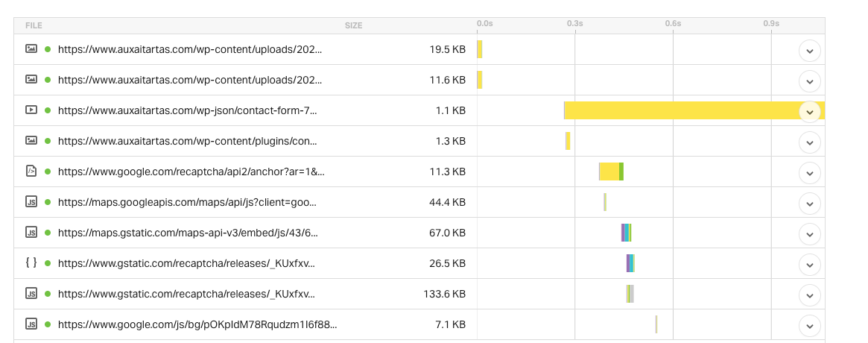
Task: Click document icon of recaptcha anchor request
Action: pyautogui.click(x=31, y=171)
